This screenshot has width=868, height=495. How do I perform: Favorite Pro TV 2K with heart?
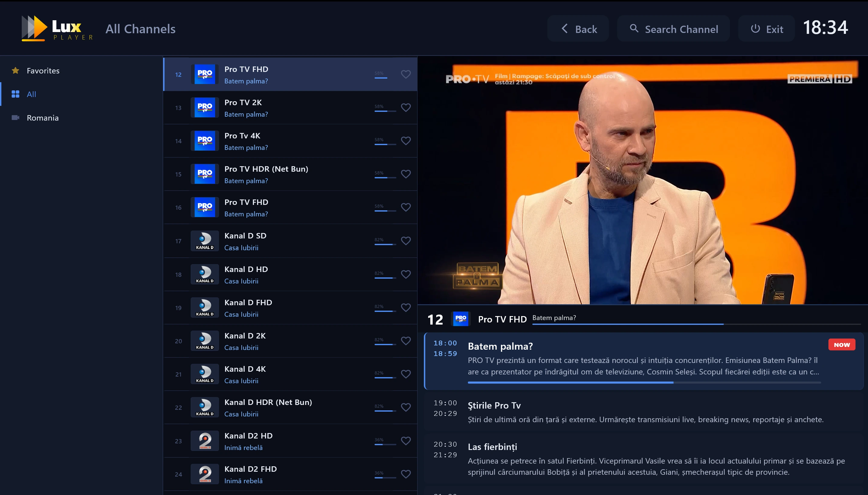coord(406,108)
